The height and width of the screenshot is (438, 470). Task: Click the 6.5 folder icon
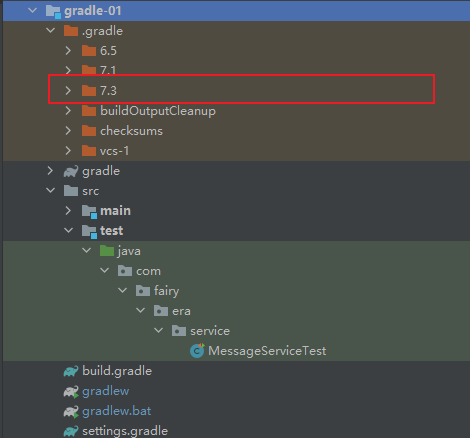coord(89,51)
